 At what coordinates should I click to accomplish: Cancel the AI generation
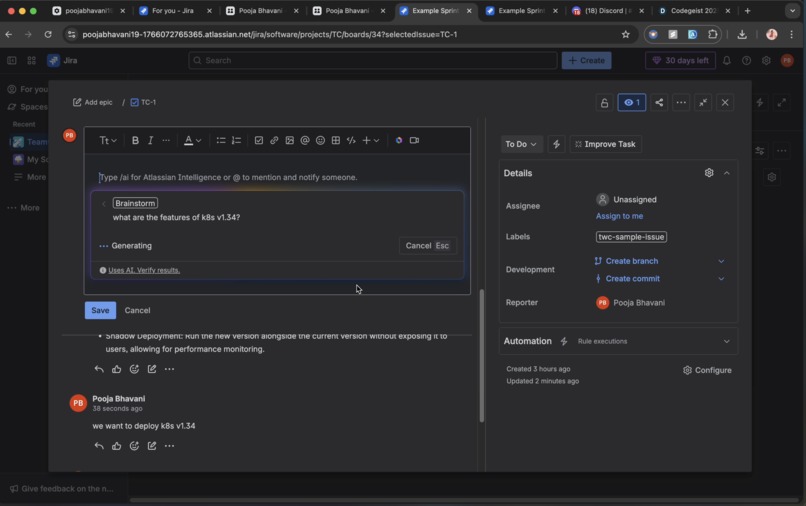pyautogui.click(x=428, y=246)
